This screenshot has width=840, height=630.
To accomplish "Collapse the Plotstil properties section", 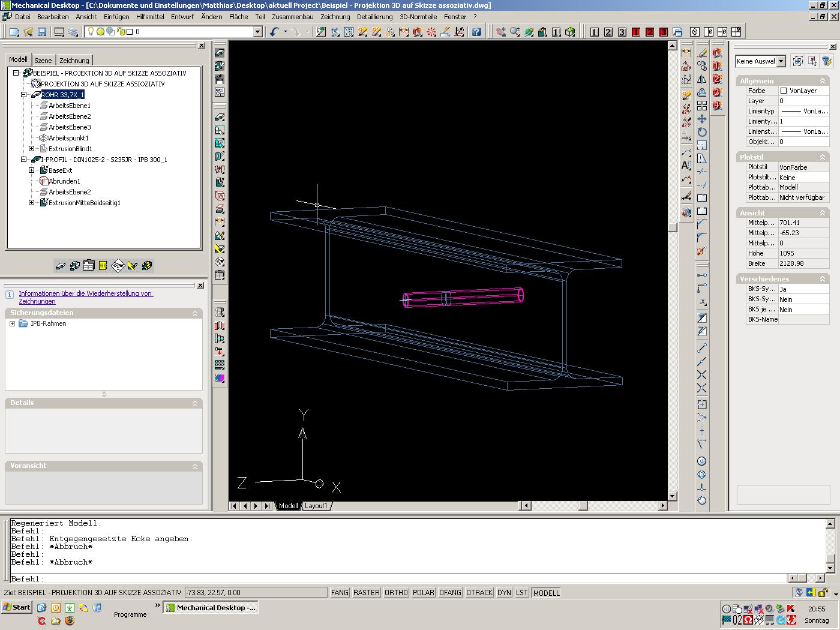I will coord(823,157).
